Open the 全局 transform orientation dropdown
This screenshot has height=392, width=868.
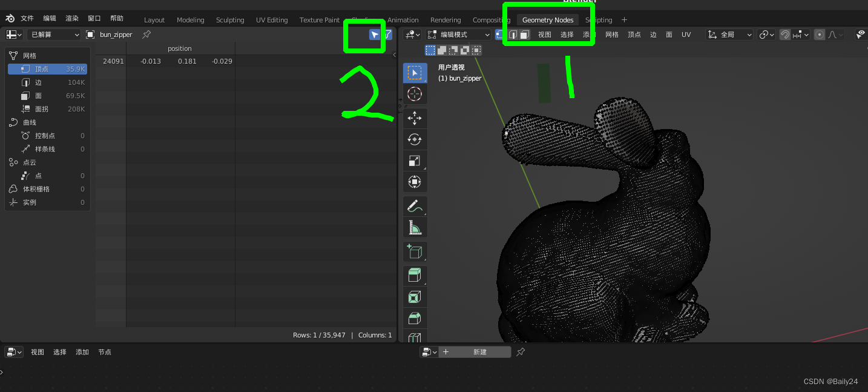(730, 35)
